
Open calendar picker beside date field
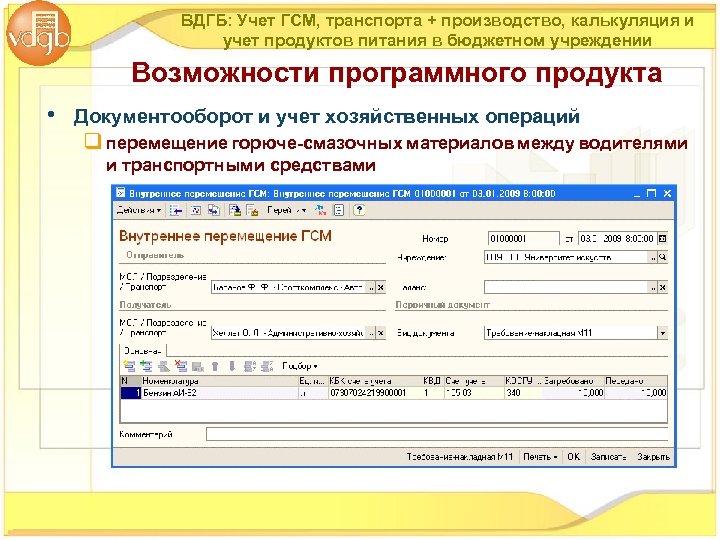coord(663,238)
